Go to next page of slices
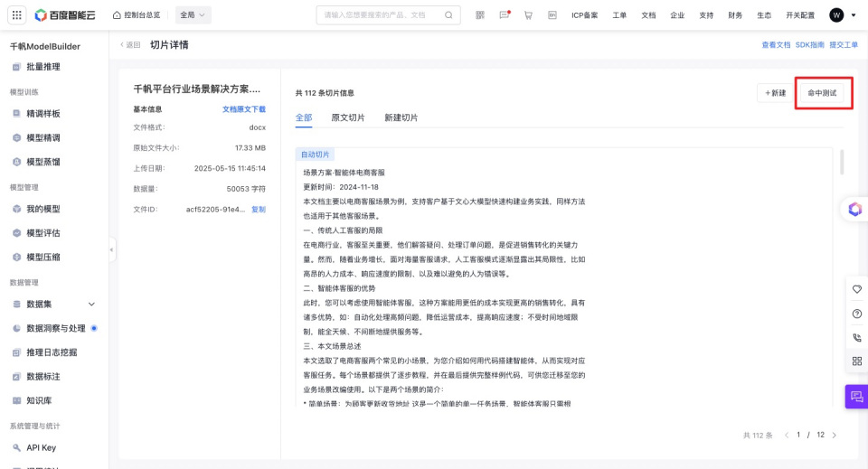 (x=835, y=436)
